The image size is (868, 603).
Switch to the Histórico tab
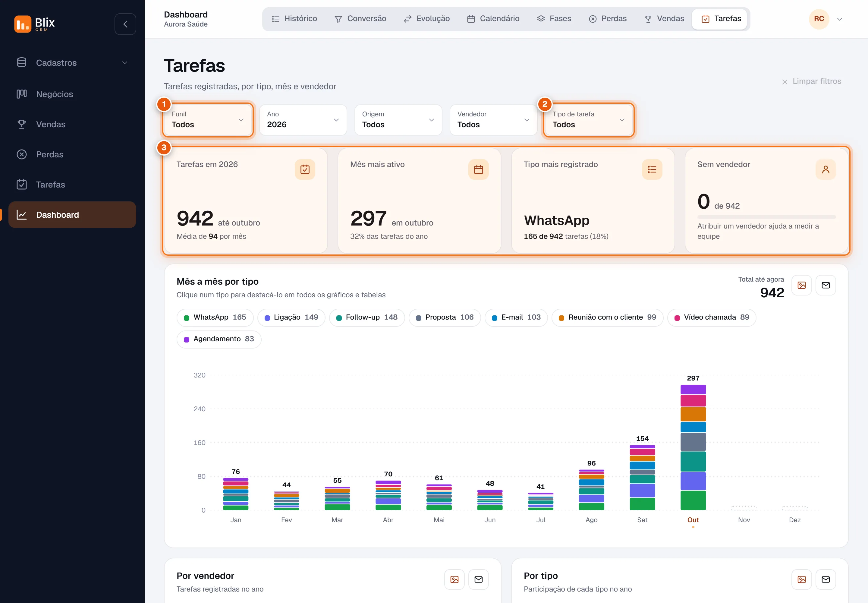click(294, 19)
